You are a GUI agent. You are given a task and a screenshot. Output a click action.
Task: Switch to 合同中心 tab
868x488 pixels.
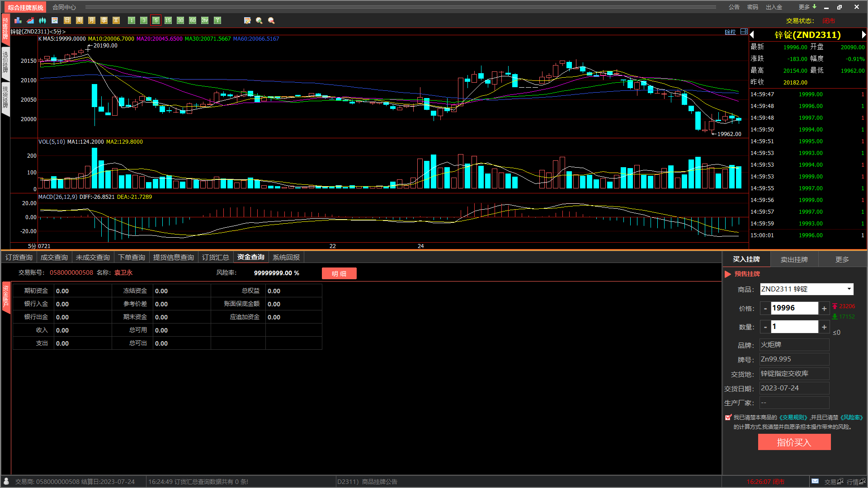coord(64,7)
